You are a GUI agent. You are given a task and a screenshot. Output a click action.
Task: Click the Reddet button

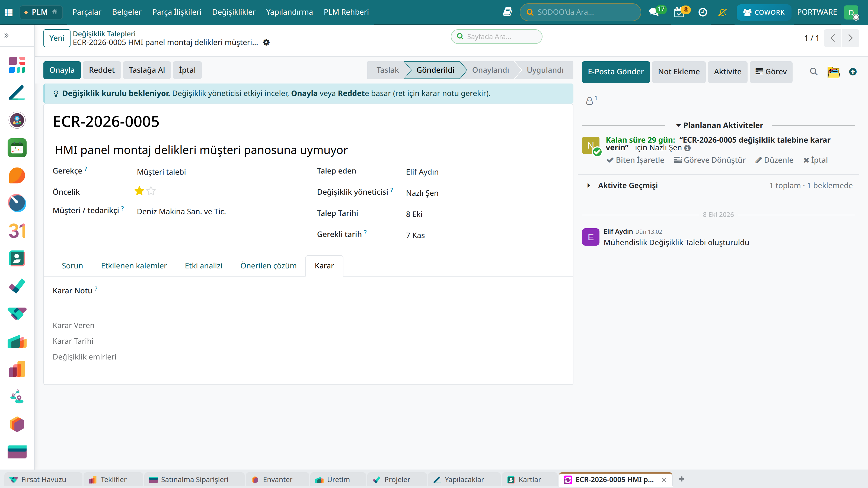point(102,70)
